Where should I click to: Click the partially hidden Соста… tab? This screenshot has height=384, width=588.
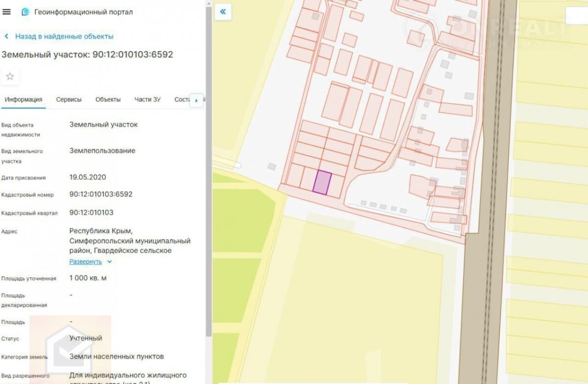pos(181,99)
